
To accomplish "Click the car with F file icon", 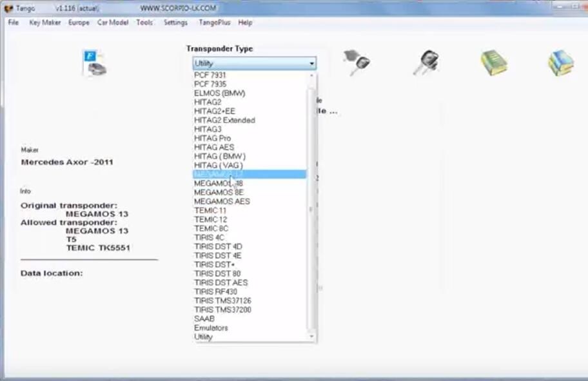I will (95, 63).
